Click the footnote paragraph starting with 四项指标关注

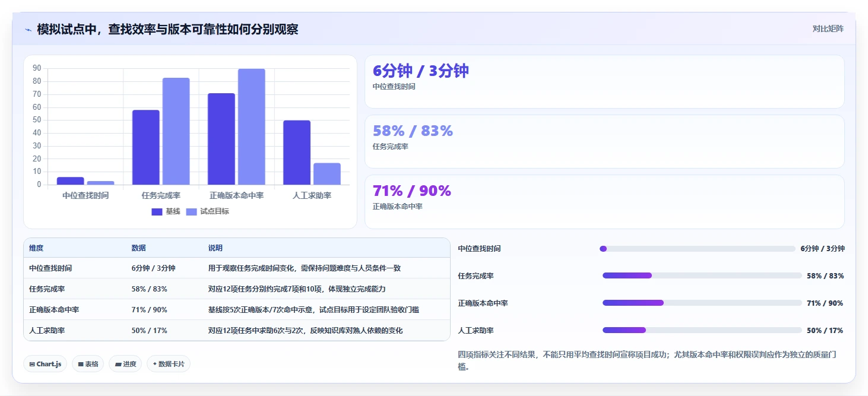647,360
